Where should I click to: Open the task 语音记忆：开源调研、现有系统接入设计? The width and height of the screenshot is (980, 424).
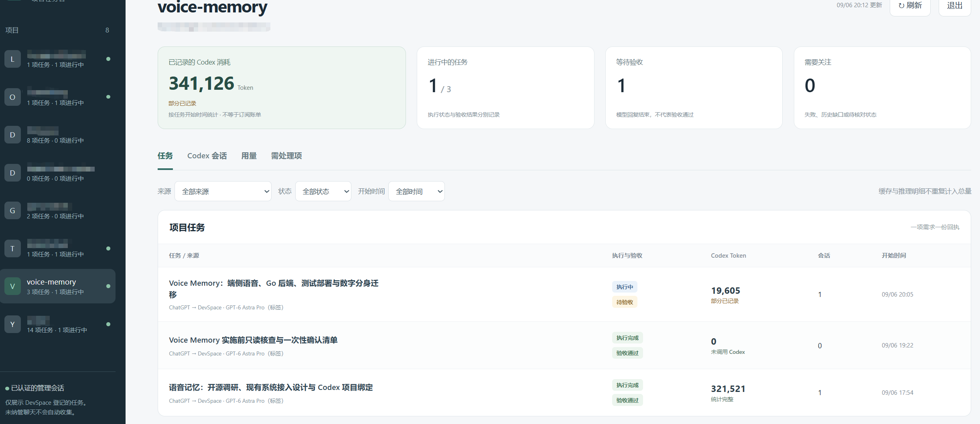click(x=271, y=388)
